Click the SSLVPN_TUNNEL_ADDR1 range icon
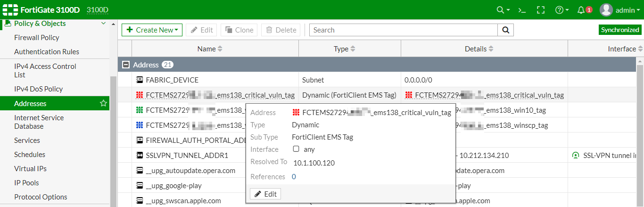 [139, 156]
